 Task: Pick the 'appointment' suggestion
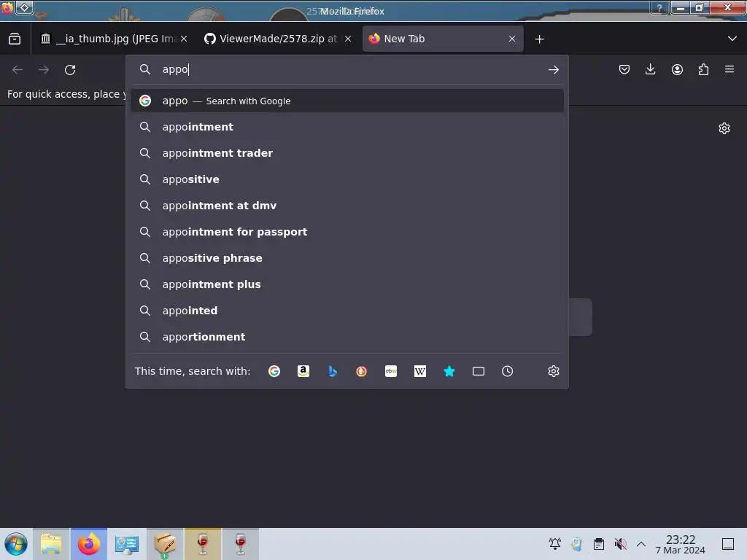click(347, 127)
